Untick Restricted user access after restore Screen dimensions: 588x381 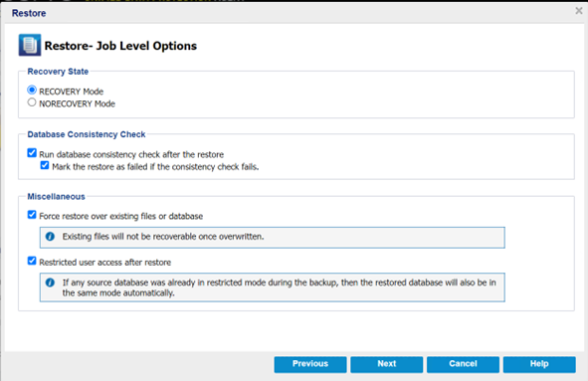point(32,261)
